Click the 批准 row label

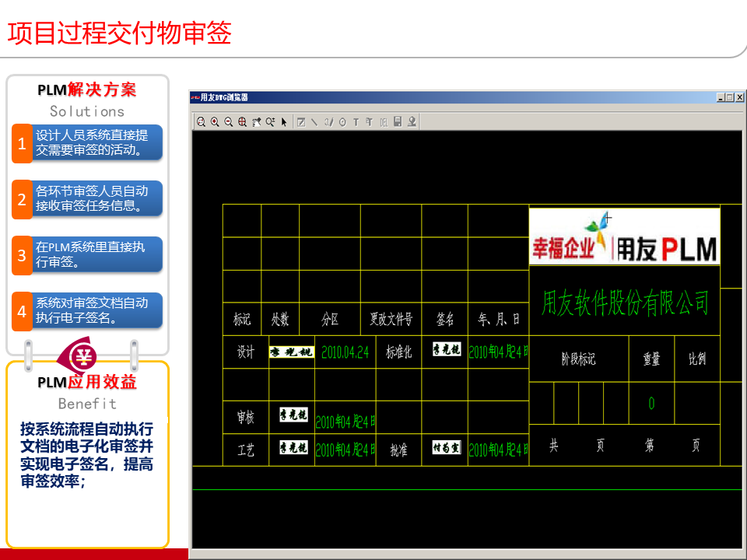tap(398, 450)
